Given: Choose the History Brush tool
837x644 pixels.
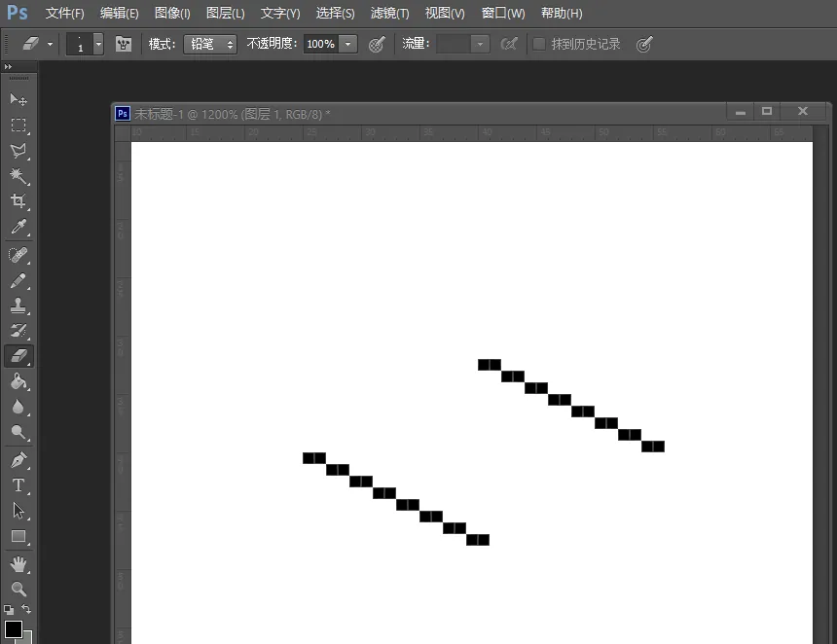Looking at the screenshot, I should click(18, 331).
